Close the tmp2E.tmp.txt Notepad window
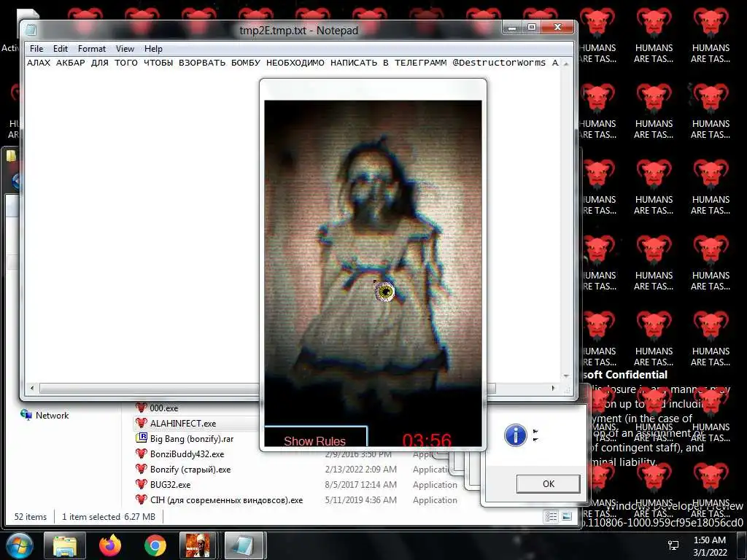This screenshot has width=747, height=560. 557,28
